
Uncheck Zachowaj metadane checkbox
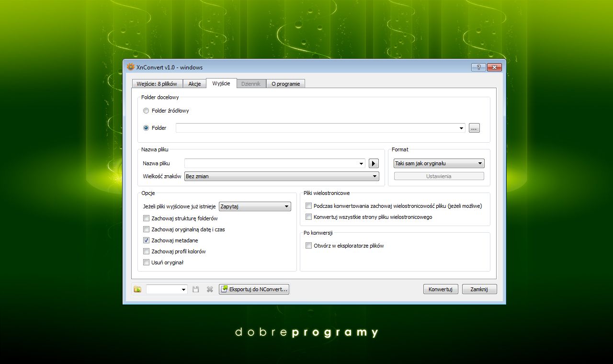coord(147,240)
